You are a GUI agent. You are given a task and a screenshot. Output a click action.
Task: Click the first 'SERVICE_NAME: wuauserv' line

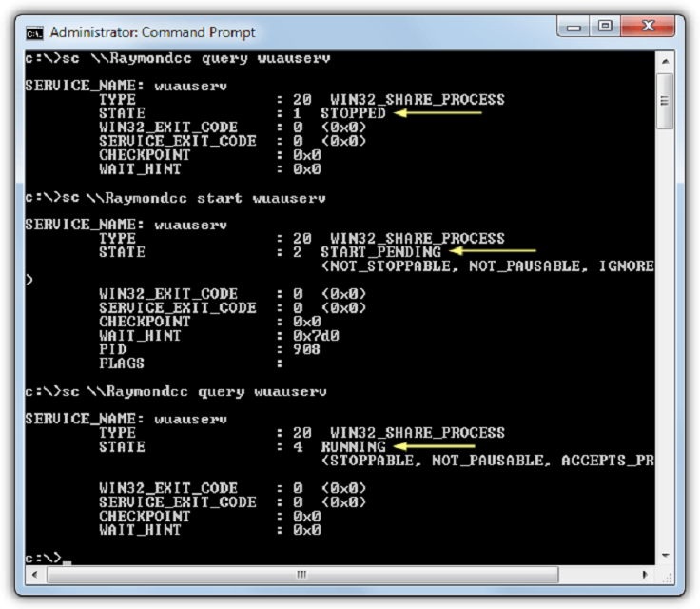[x=126, y=86]
